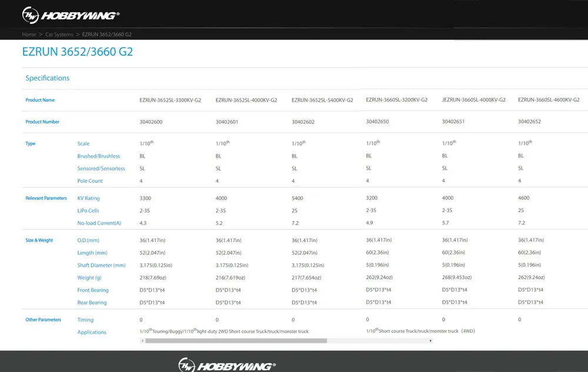Click No-load Current value 4.3
Viewport: 588px width, 372px height.
pyautogui.click(x=143, y=223)
